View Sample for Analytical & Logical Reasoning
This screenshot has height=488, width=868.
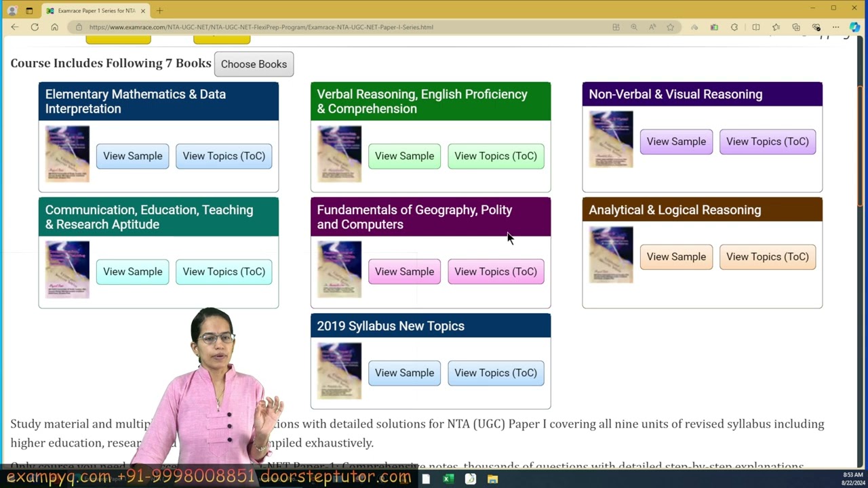(x=676, y=257)
